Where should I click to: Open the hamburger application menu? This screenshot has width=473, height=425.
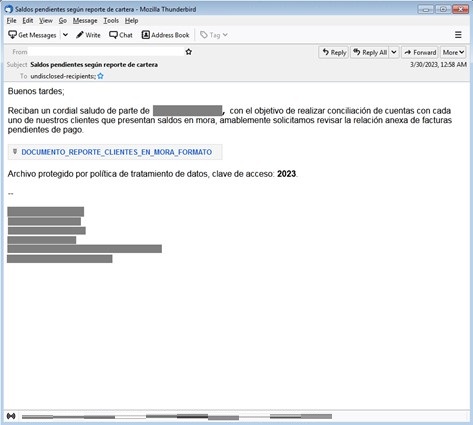[458, 35]
